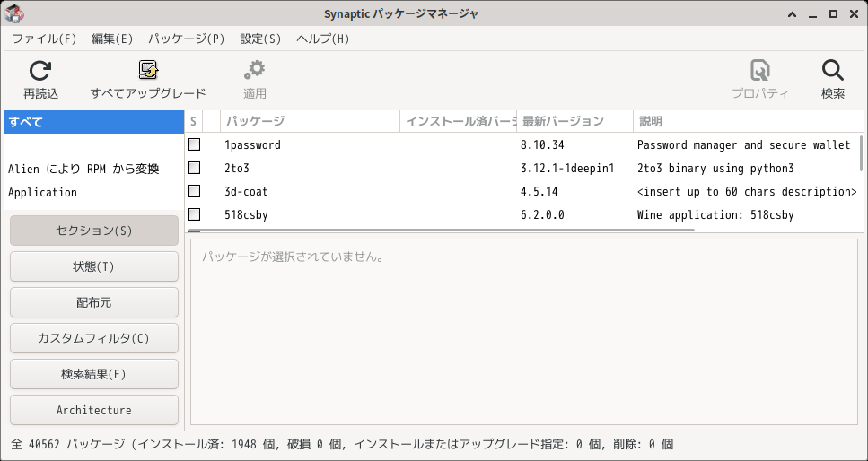
Task: Click '<insert up to 60 chars description>' text
Action: click(748, 191)
